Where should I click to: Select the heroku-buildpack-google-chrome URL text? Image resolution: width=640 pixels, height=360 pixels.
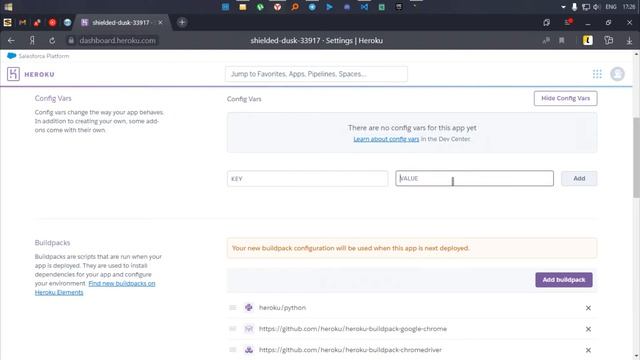click(x=353, y=329)
